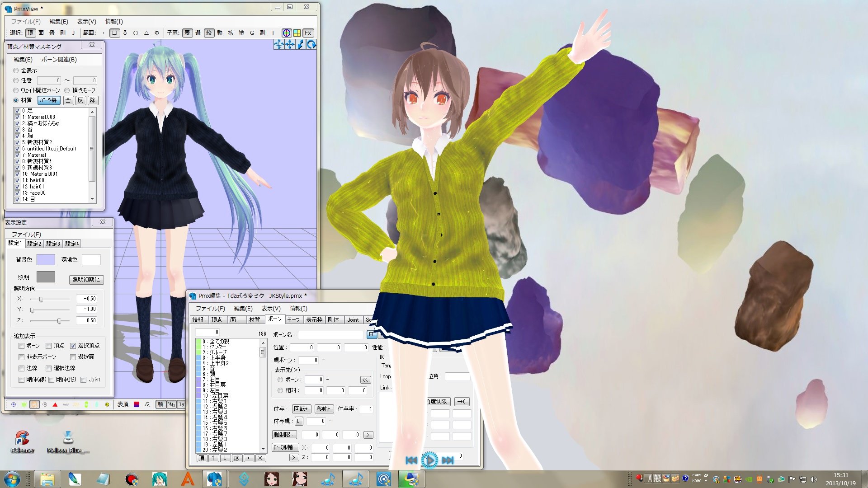The height and width of the screenshot is (488, 868).
Task: Open the File Explorer taskbar icon
Action: click(47, 479)
